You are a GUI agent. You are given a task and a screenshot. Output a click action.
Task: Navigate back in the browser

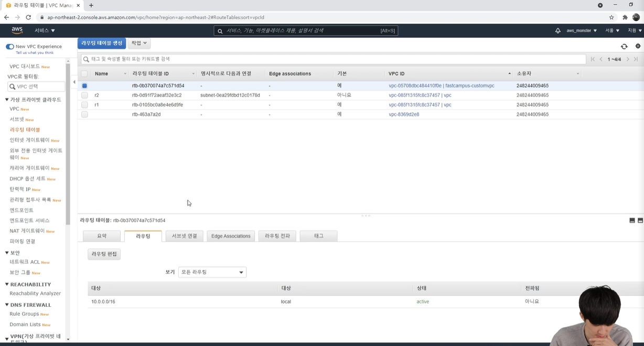[x=6, y=17]
